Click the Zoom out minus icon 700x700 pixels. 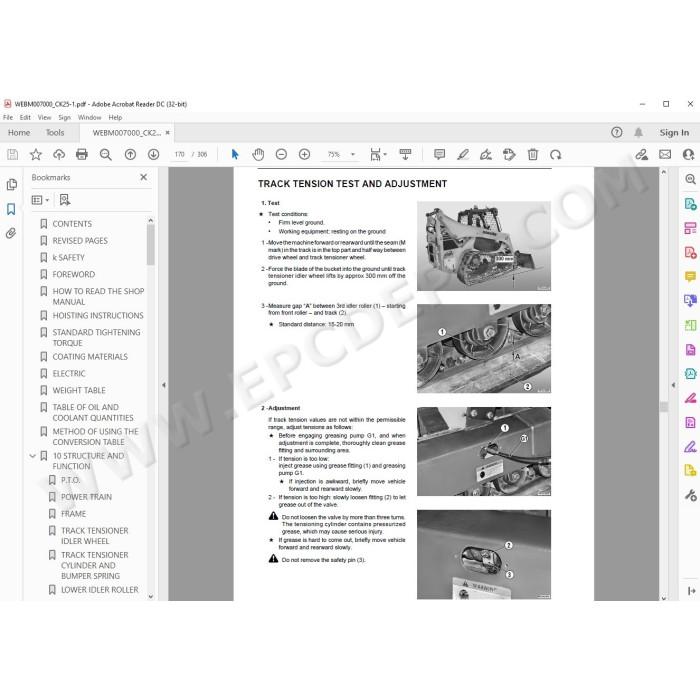click(x=281, y=154)
